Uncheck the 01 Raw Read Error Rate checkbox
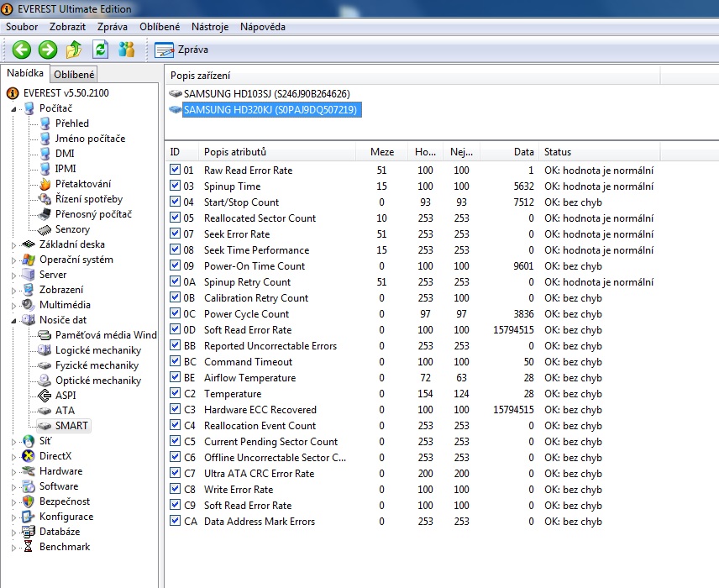Viewport: 719px width, 588px height. (175, 170)
